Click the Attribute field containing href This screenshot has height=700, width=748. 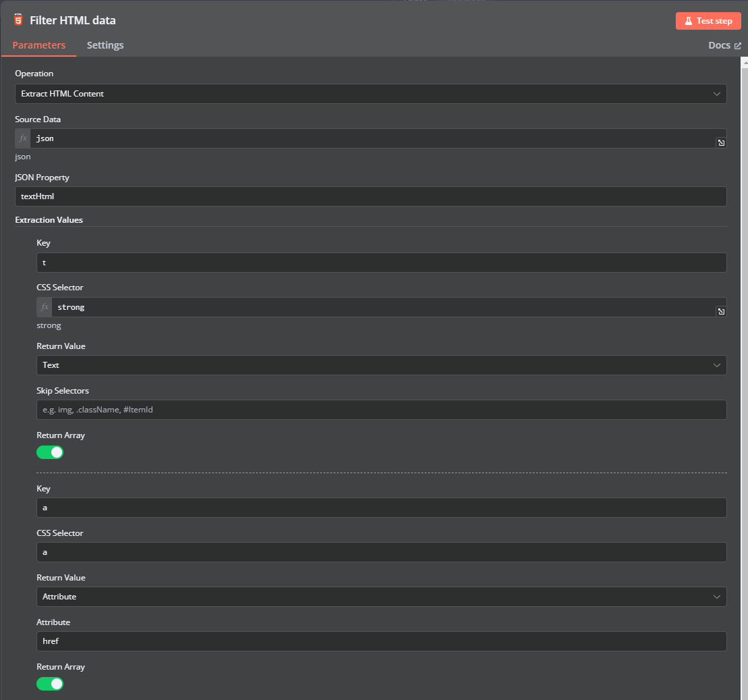(381, 641)
